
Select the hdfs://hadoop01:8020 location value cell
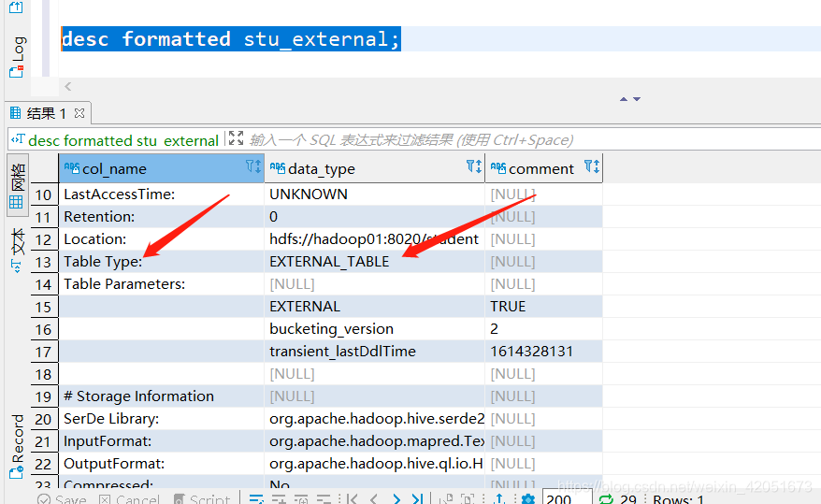(x=374, y=239)
